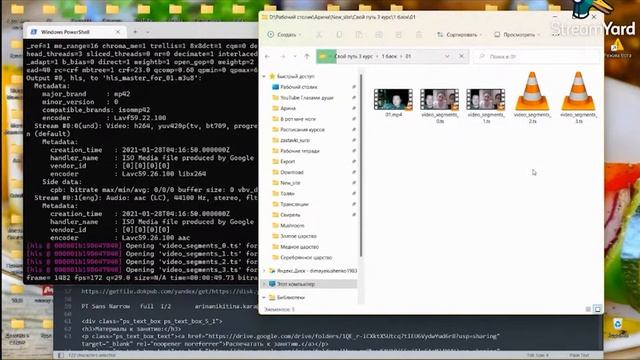Select the video_segments_3.ts VLC file

[x=578, y=98]
